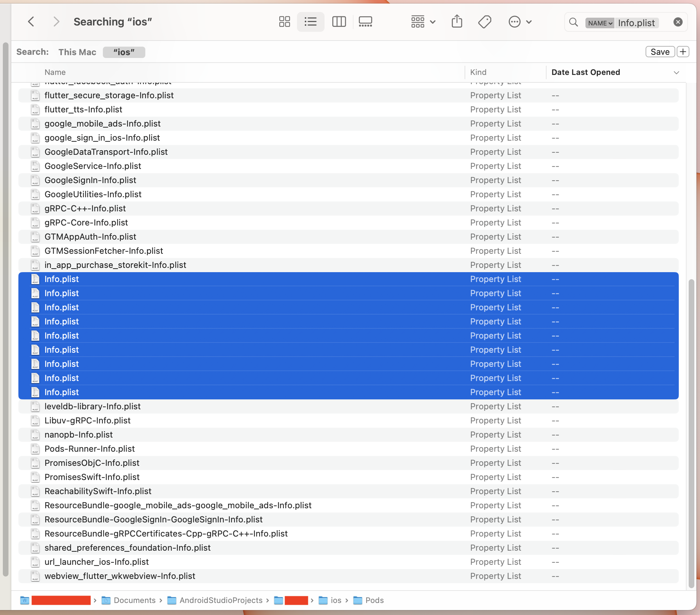Select the This Mac search scope
This screenshot has height=615, width=700.
77,52
